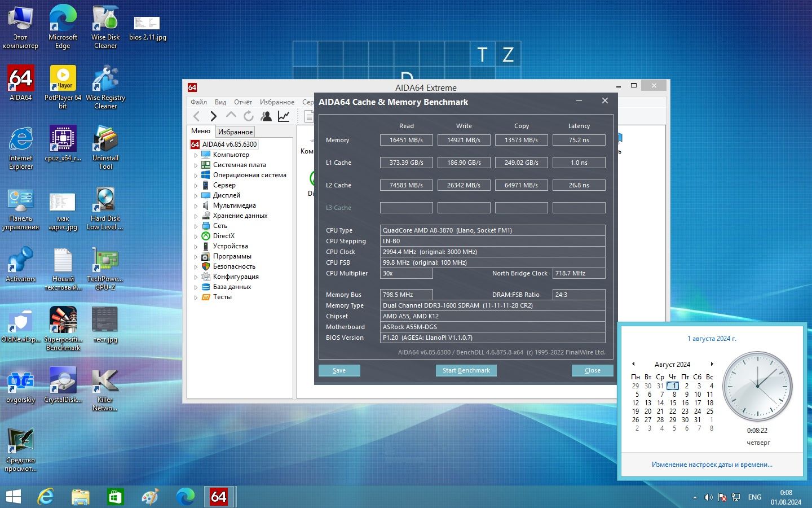Open Windows Start button
812x508 pixels.
(x=13, y=497)
